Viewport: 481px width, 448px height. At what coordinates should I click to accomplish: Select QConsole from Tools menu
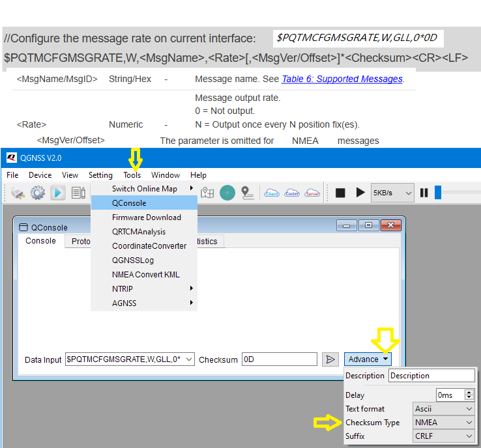point(144,203)
